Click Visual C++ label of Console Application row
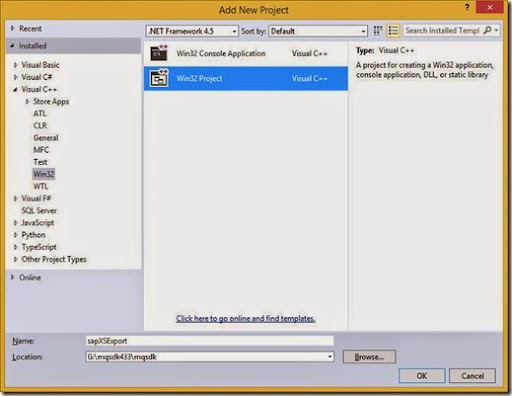The image size is (512, 396). 310,53
